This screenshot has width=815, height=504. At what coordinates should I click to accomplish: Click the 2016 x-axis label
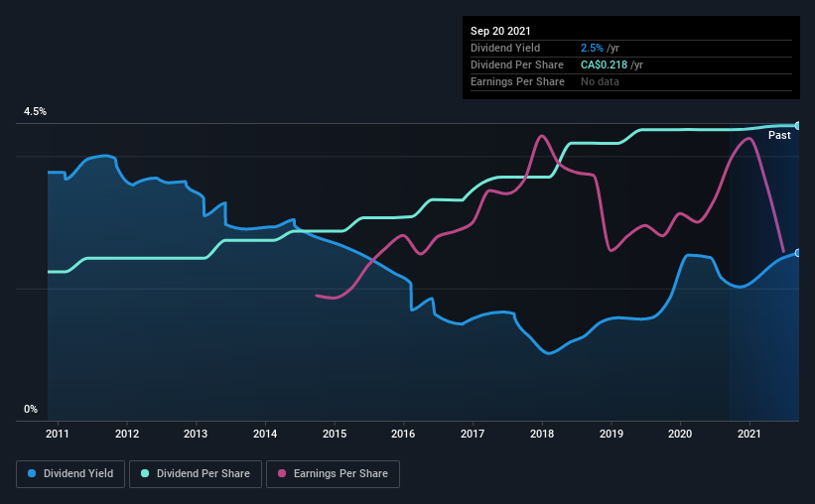(x=403, y=434)
